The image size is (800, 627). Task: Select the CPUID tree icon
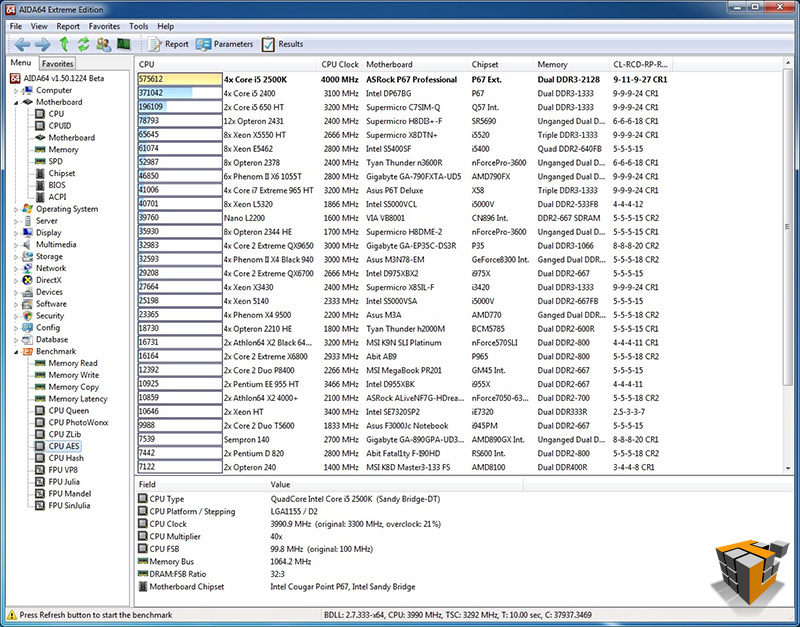coord(40,126)
